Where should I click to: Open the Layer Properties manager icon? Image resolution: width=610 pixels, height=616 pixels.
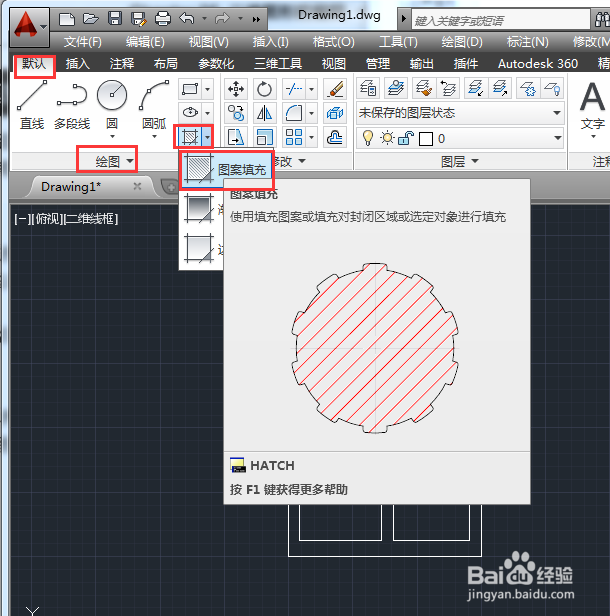point(368,88)
